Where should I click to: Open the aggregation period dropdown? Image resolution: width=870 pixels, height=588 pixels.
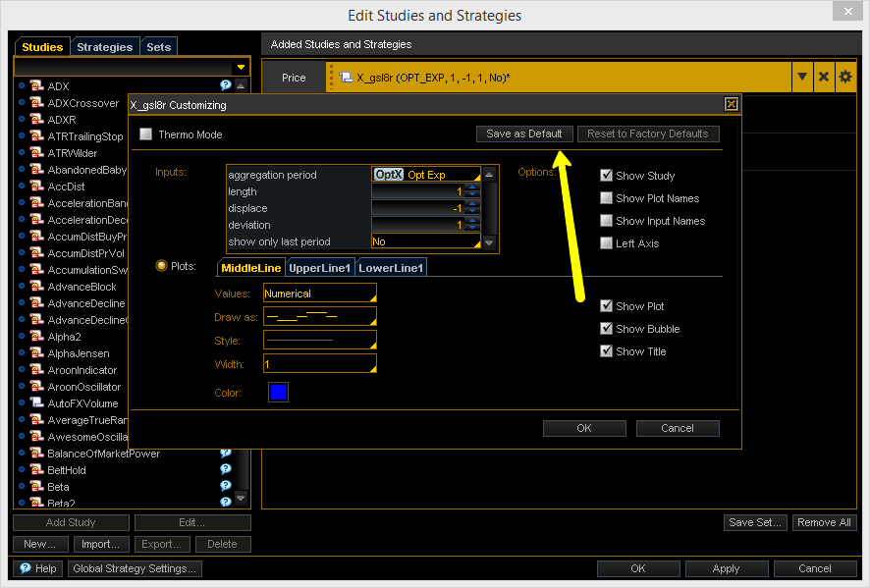point(425,174)
